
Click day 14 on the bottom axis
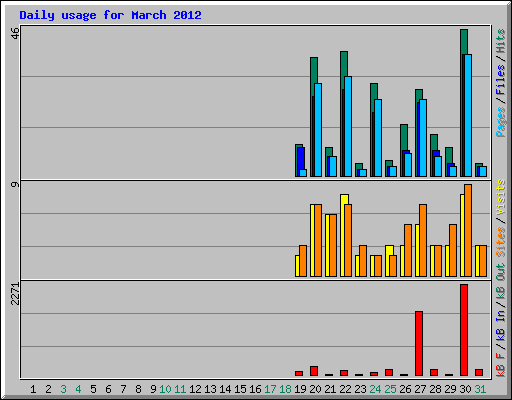pos(225,389)
